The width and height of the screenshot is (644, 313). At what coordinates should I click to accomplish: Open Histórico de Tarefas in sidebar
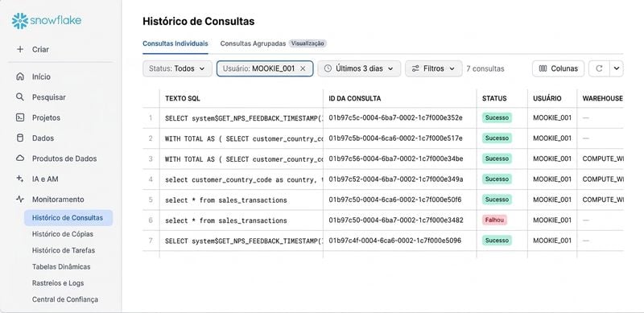tap(64, 250)
